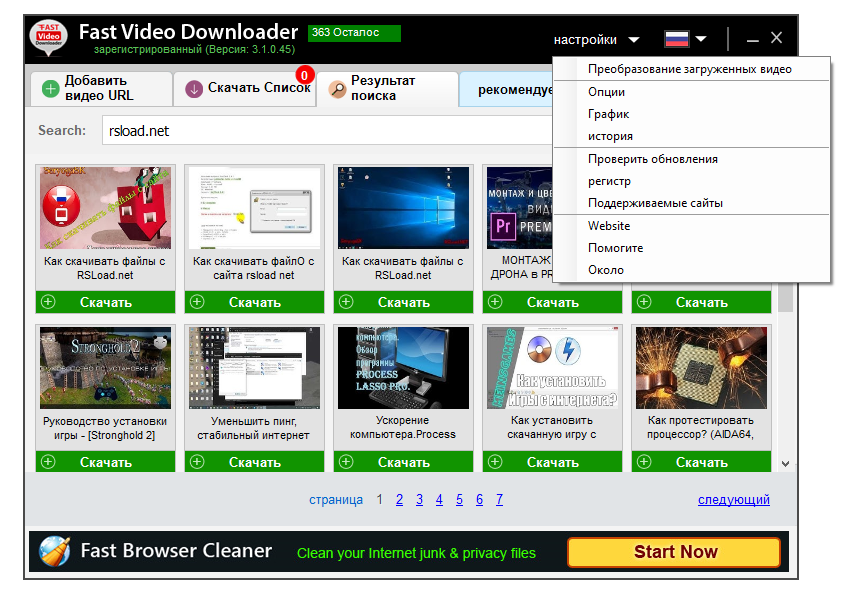Image resolution: width=845 pixels, height=593 pixels.
Task: Open история from the menu
Action: coord(691,136)
